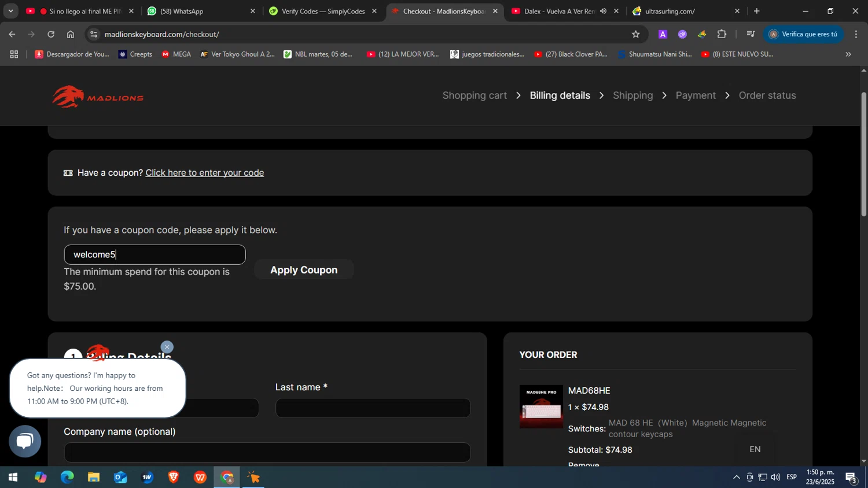This screenshot has height=488, width=868.
Task: Open the notification center icon
Action: (851, 478)
